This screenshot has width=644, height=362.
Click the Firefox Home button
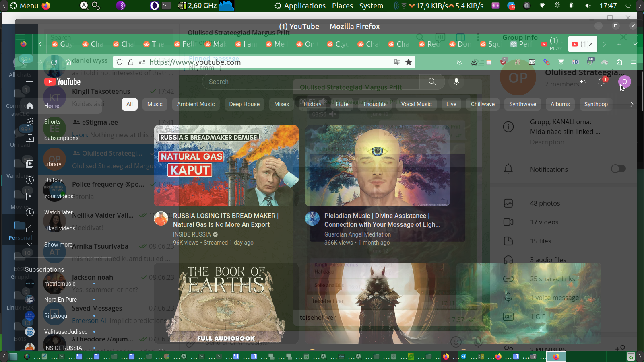[68, 62]
